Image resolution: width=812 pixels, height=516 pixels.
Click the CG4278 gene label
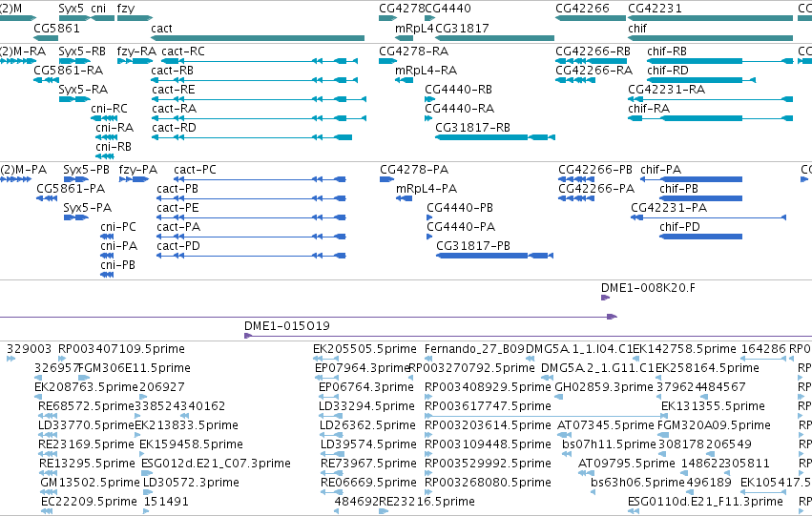tap(402, 9)
